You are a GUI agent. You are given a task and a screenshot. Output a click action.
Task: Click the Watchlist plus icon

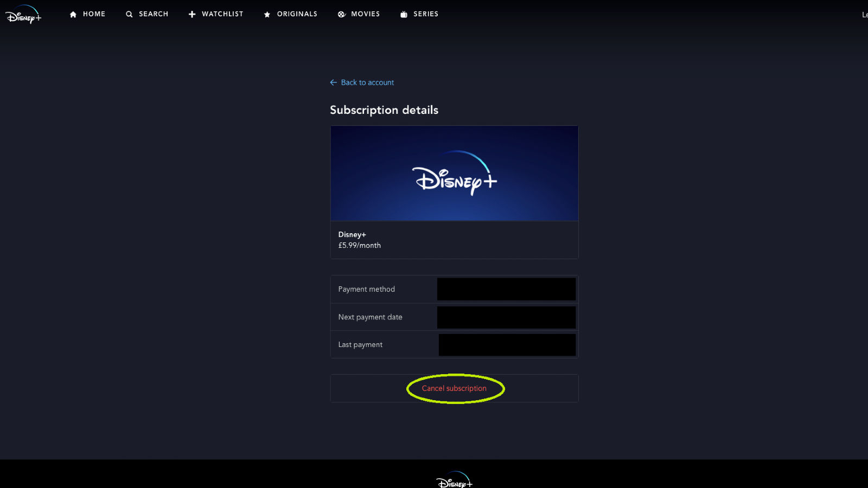(192, 14)
